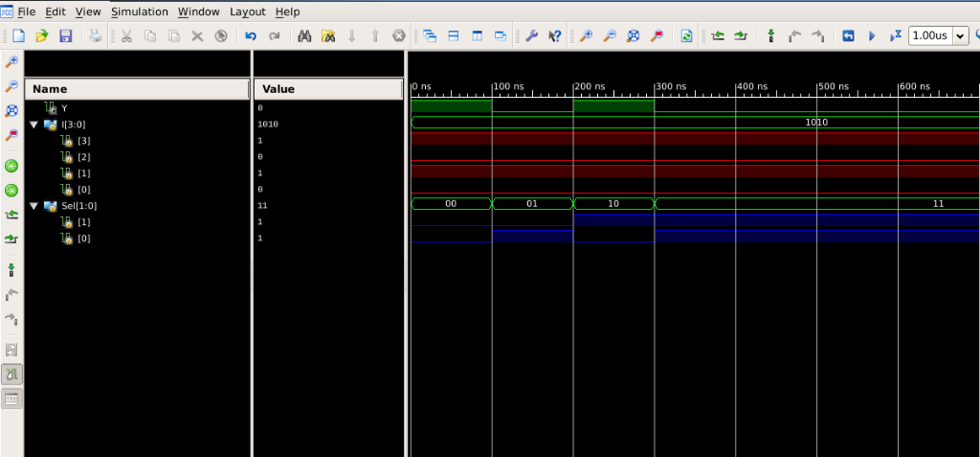Collapse the Sel[1:0] bus signal
980x457 pixels.
click(34, 206)
